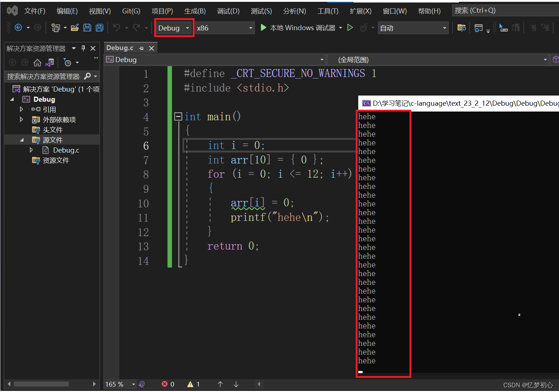559x392 pixels.
Task: Open the Debug configuration dropdown
Action: click(x=174, y=28)
